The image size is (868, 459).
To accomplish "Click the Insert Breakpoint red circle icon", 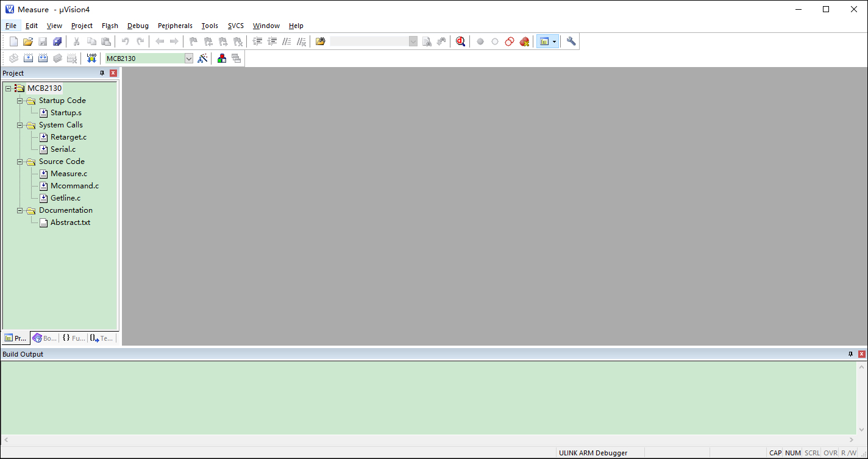I will point(480,41).
